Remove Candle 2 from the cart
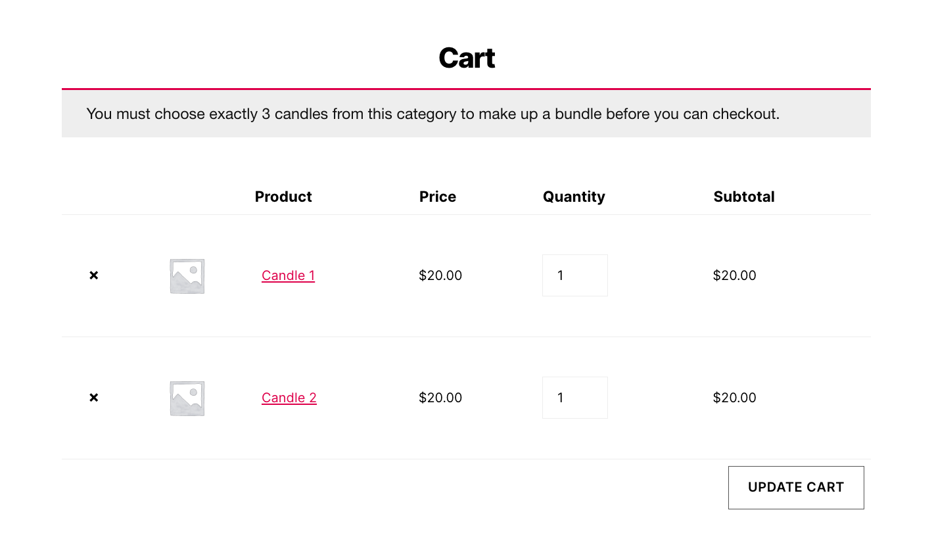The image size is (934, 560). tap(94, 398)
